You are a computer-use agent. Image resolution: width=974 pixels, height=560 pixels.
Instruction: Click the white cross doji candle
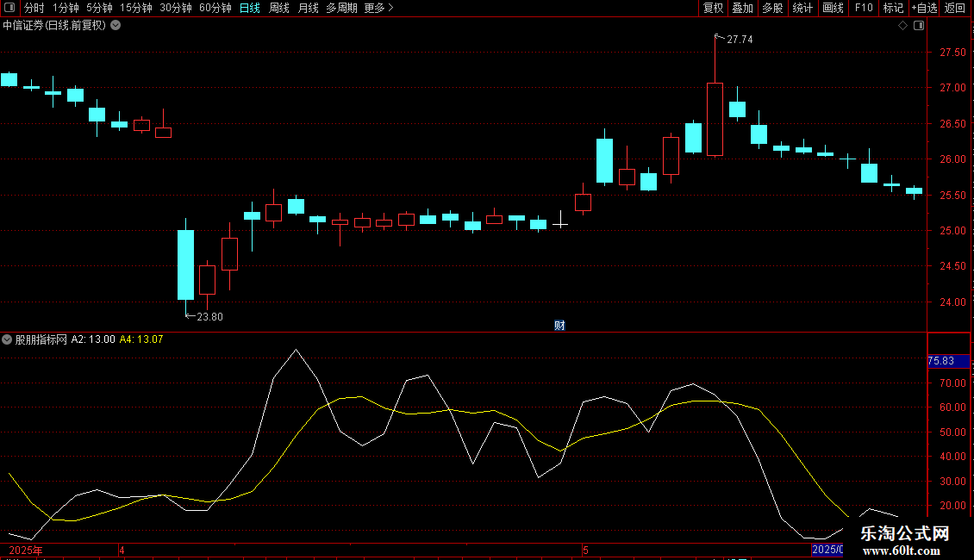[x=560, y=223]
